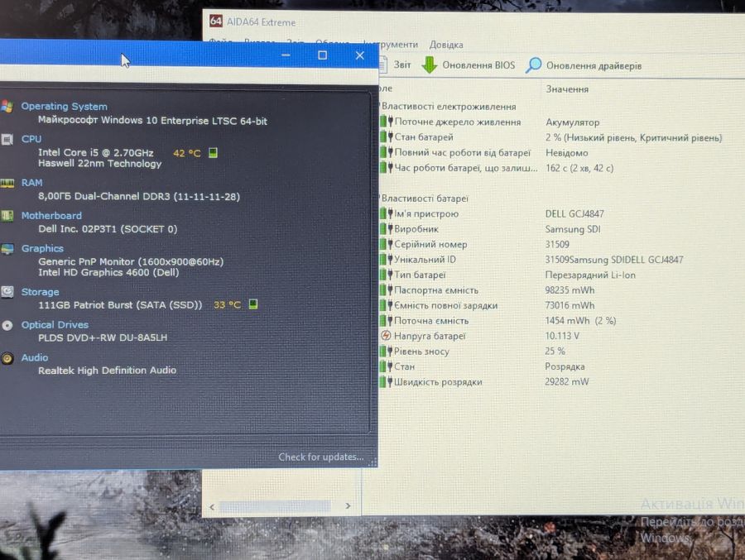
Task: Click the Звіт report toolbar button
Action: point(396,65)
